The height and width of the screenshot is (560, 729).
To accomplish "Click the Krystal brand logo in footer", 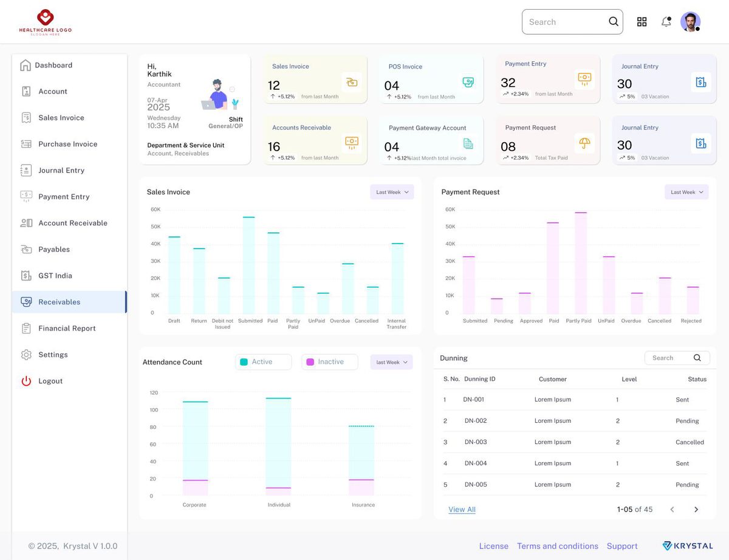I will pos(688,546).
